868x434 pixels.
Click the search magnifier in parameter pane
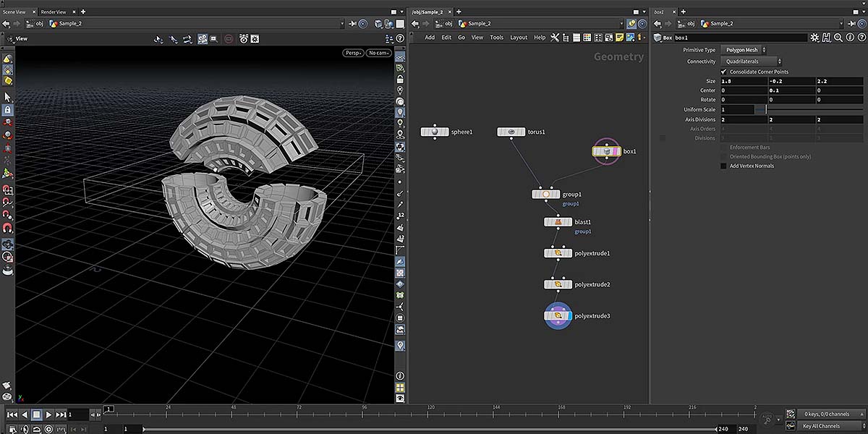pyautogui.click(x=838, y=38)
